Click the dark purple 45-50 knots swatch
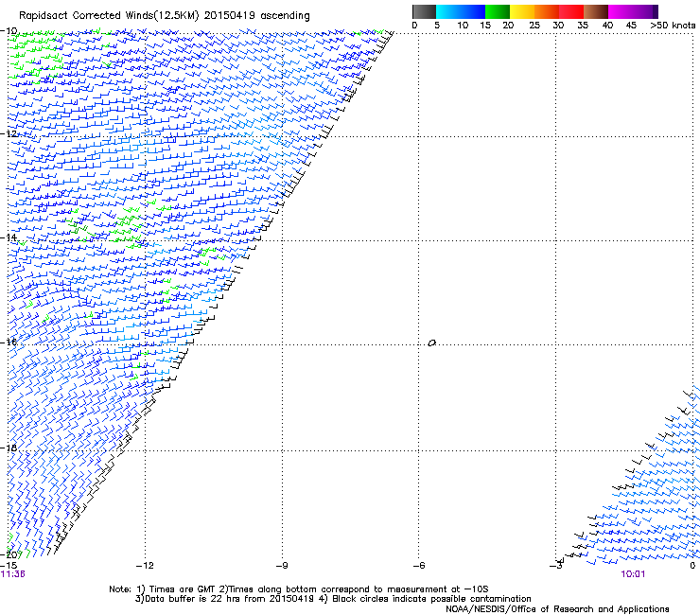 (x=645, y=11)
